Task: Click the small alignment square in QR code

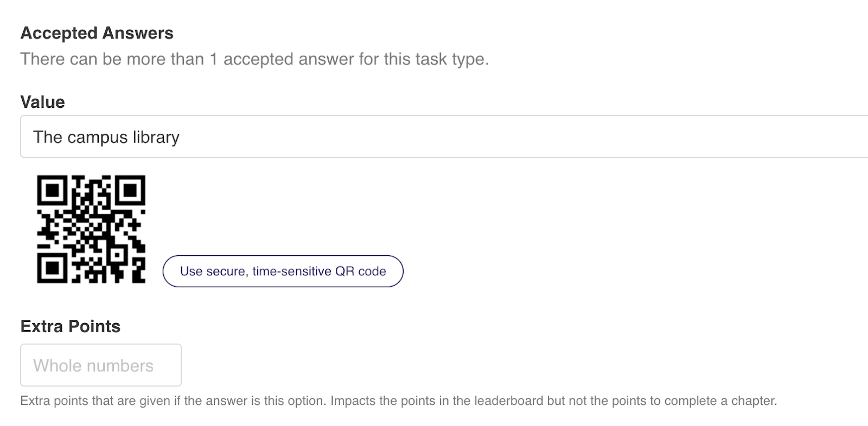Action: click(x=117, y=255)
